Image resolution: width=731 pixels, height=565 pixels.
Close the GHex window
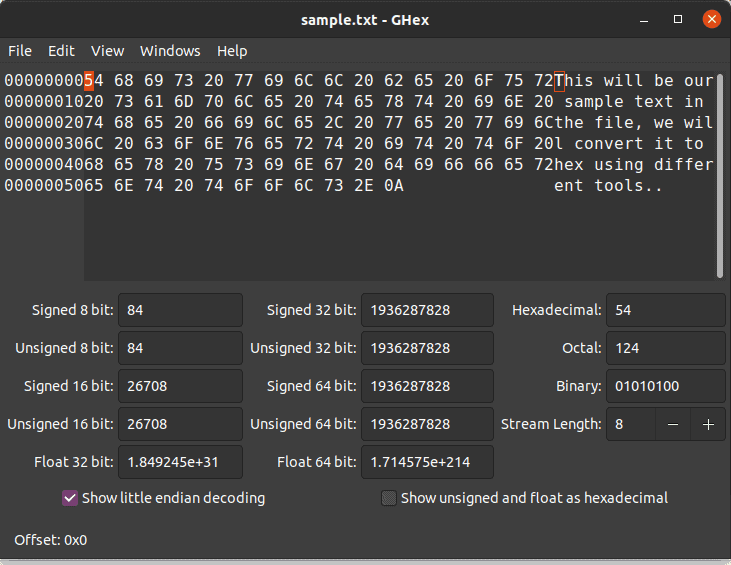coord(711,19)
